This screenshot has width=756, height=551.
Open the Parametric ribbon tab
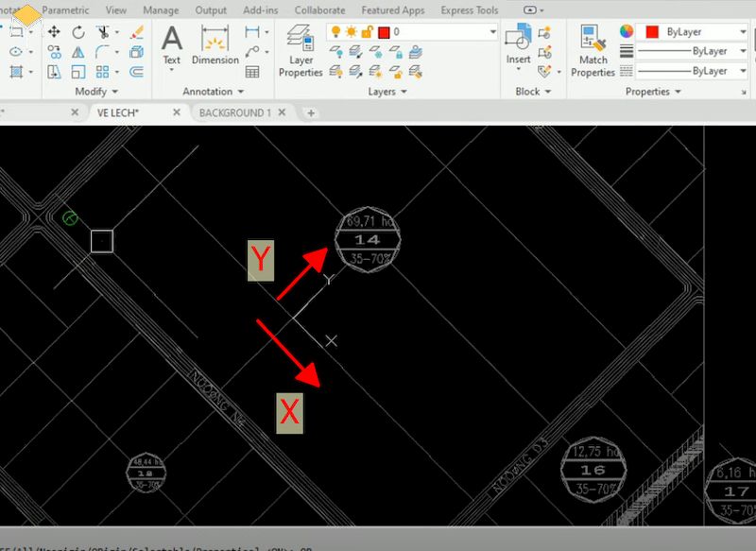tap(65, 10)
